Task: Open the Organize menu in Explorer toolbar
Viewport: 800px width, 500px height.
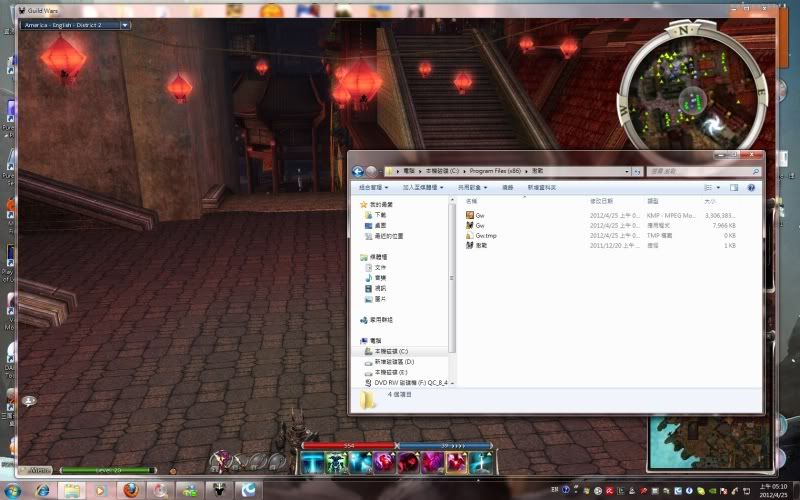Action: (372, 187)
